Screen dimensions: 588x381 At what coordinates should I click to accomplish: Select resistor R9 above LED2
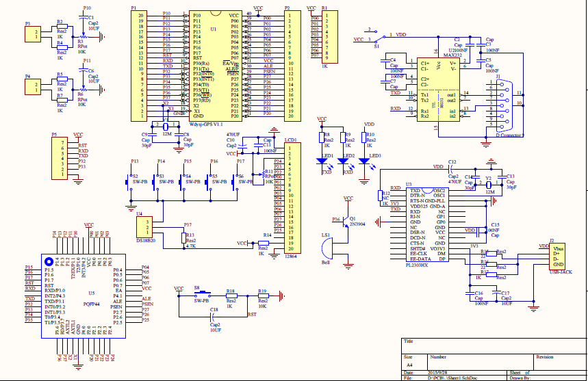click(343, 137)
